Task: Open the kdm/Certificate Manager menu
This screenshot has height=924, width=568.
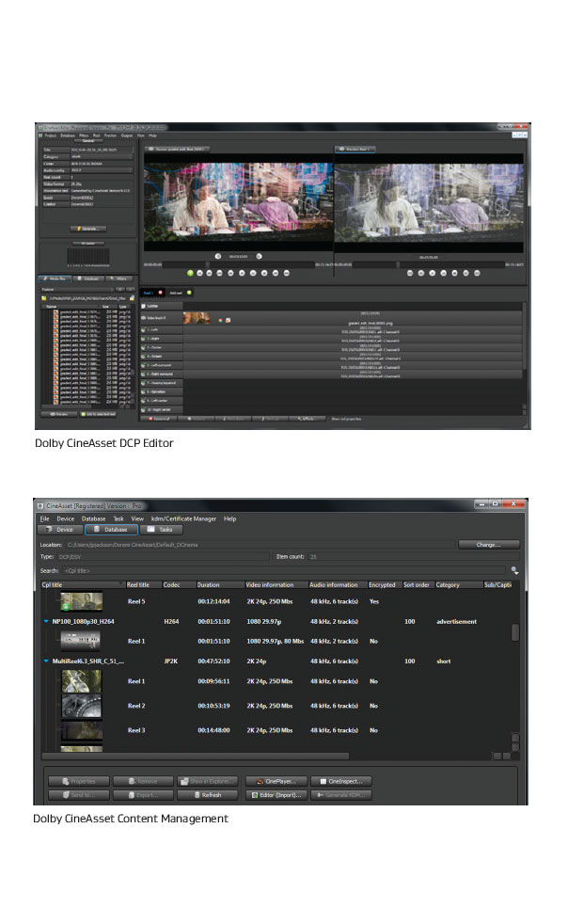Action: (x=183, y=518)
